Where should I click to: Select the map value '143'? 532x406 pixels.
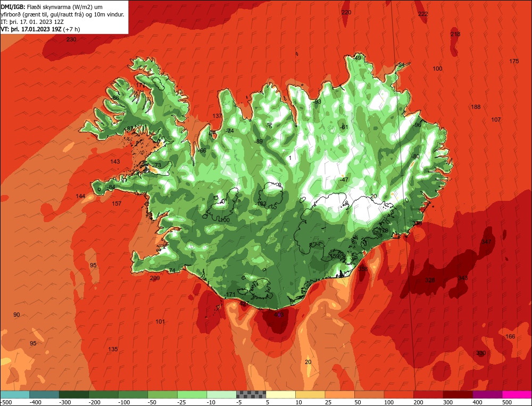coord(115,162)
